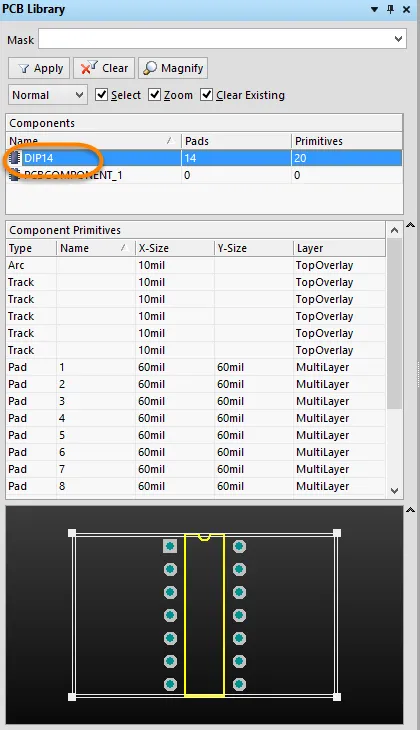Collapse the Component Primitives section arrow

tap(410, 225)
